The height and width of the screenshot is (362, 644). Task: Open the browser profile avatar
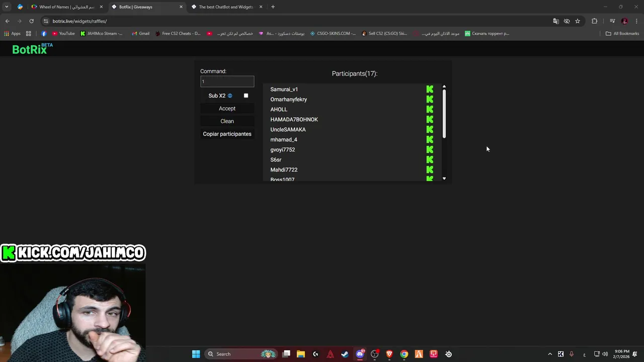[624, 21]
